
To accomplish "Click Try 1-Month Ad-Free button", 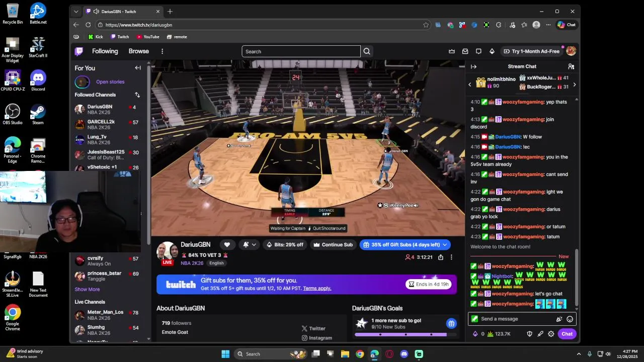I will pos(531,51).
